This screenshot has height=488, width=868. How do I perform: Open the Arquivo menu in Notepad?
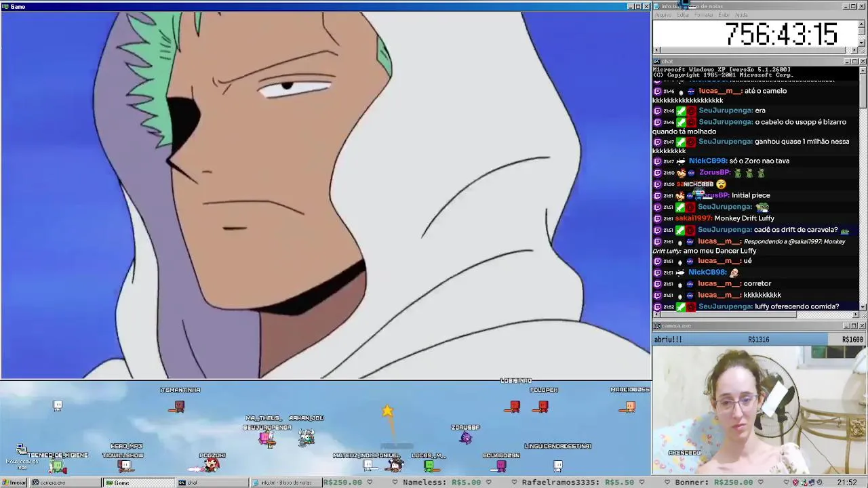[x=663, y=15]
